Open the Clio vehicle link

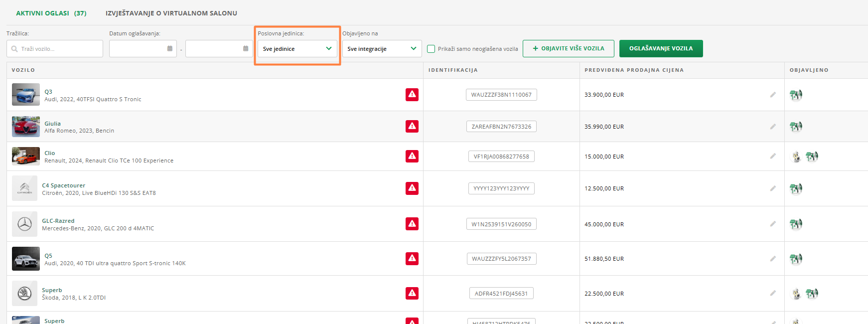point(50,153)
